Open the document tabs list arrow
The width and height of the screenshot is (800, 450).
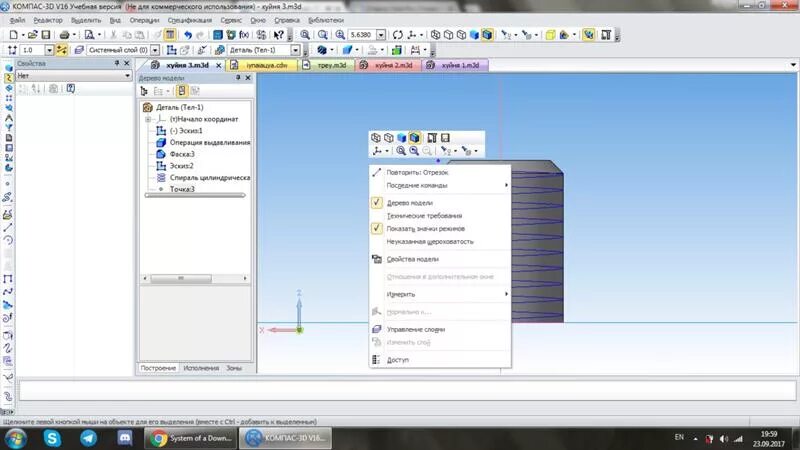coord(793,65)
